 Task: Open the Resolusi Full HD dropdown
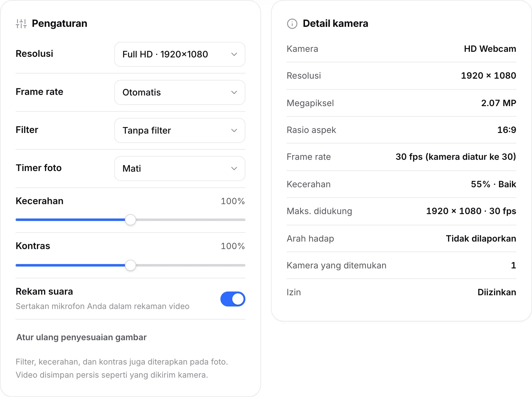(x=180, y=54)
